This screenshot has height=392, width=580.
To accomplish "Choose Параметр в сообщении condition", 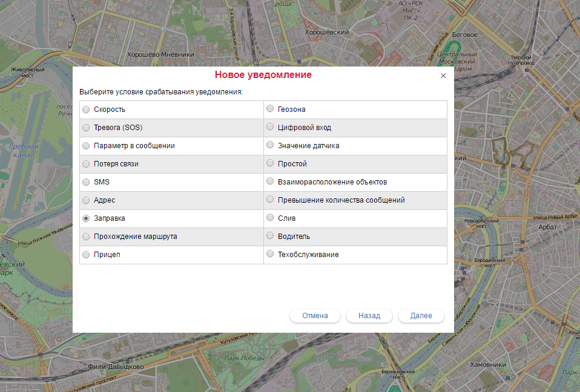I will click(85, 146).
